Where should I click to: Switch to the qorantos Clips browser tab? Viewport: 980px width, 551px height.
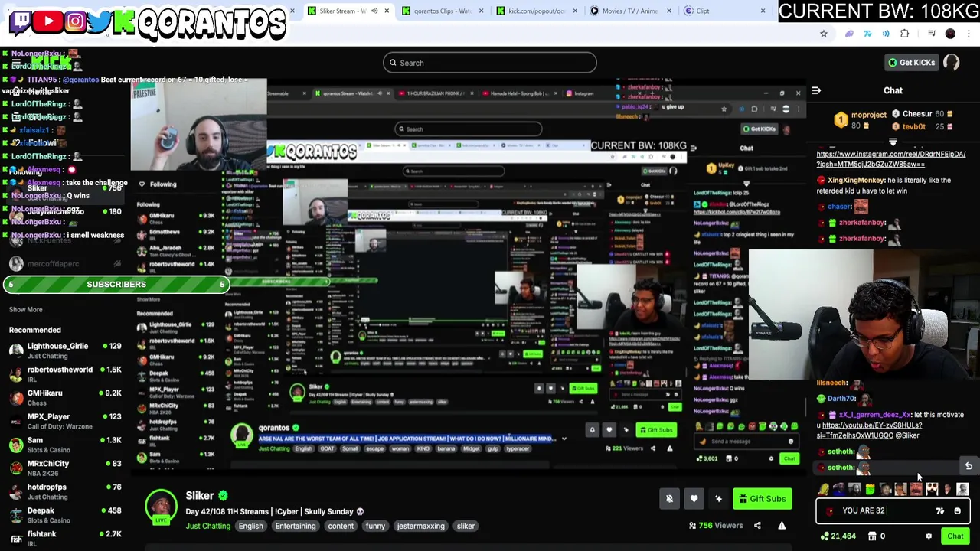pos(444,11)
